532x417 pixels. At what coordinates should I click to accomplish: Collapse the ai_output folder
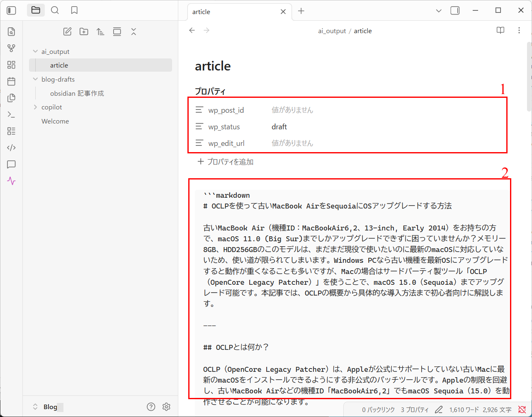35,51
